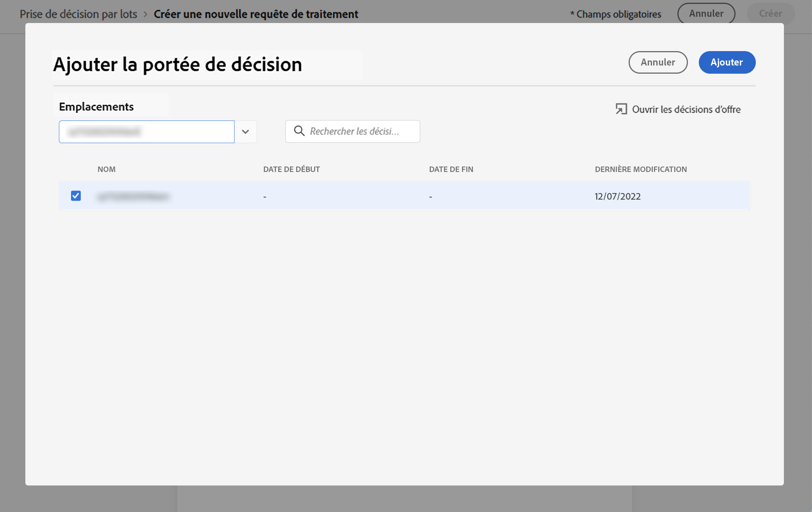Viewport: 812px width, 512px height.
Task: Click the open-in-new-window icon
Action: (621, 109)
